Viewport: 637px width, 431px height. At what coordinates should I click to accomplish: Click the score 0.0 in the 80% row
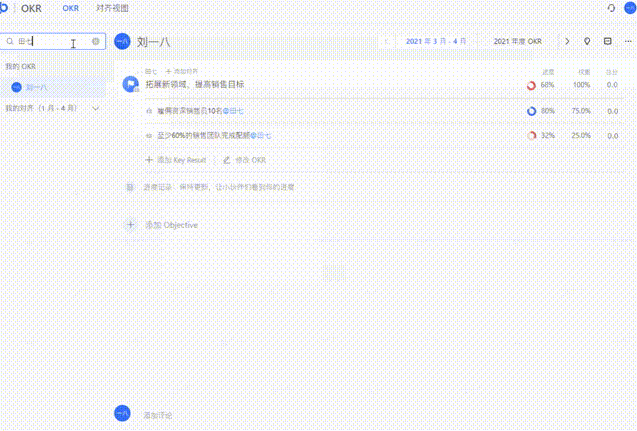pyautogui.click(x=613, y=111)
